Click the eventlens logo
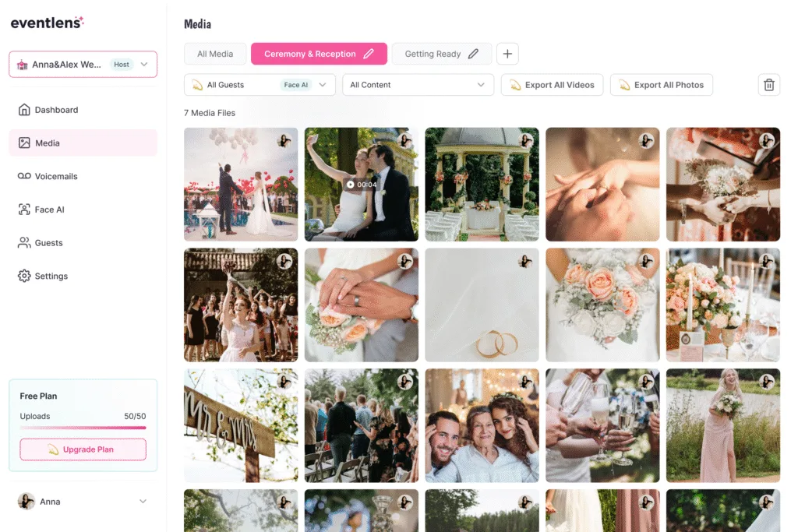This screenshot has width=798, height=532. [x=48, y=23]
